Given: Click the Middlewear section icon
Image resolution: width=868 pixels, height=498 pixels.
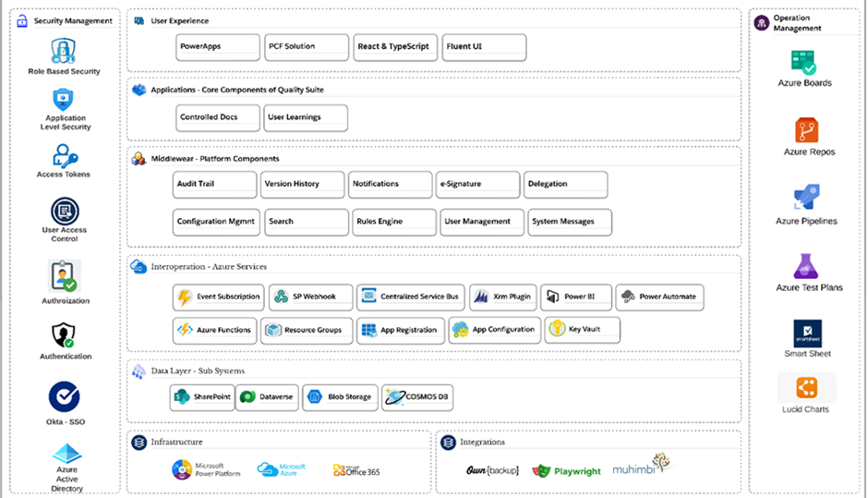Looking at the screenshot, I should (x=139, y=159).
